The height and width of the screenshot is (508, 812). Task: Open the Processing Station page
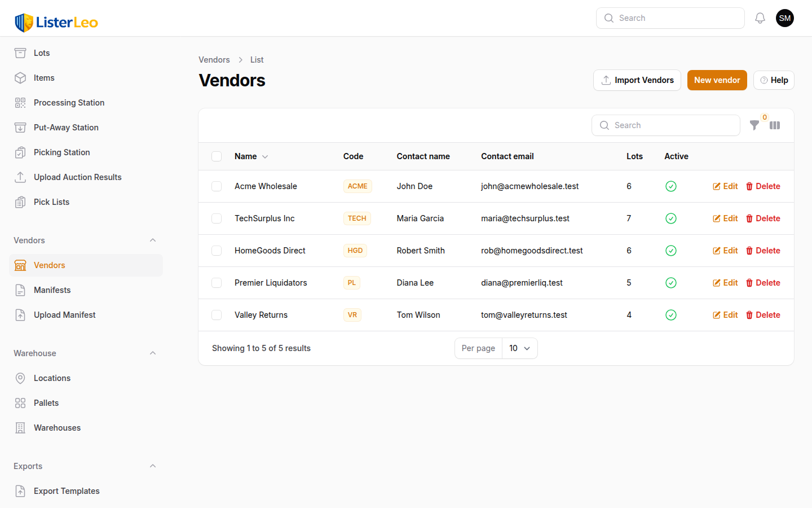69,103
